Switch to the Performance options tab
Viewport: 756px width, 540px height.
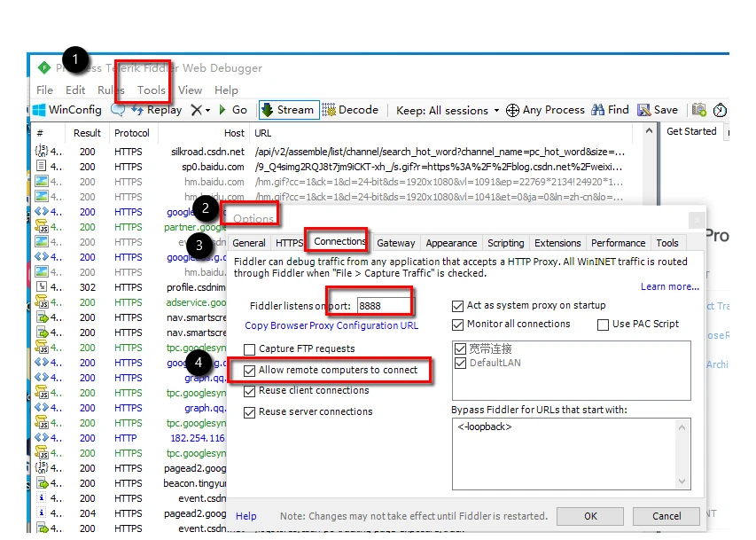click(618, 243)
